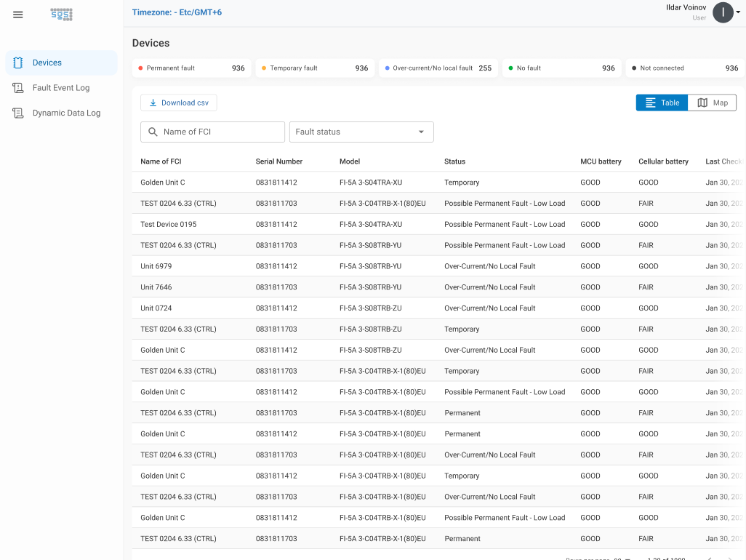Viewport: 746px width, 560px height.
Task: Click the FAIR cellular battery of Unit 7646
Action: click(x=646, y=287)
